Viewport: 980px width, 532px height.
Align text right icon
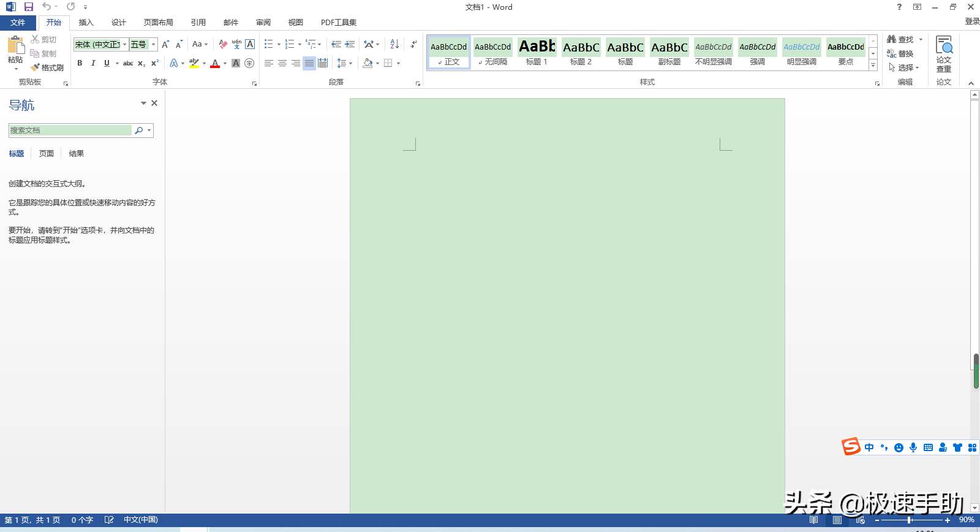click(296, 63)
